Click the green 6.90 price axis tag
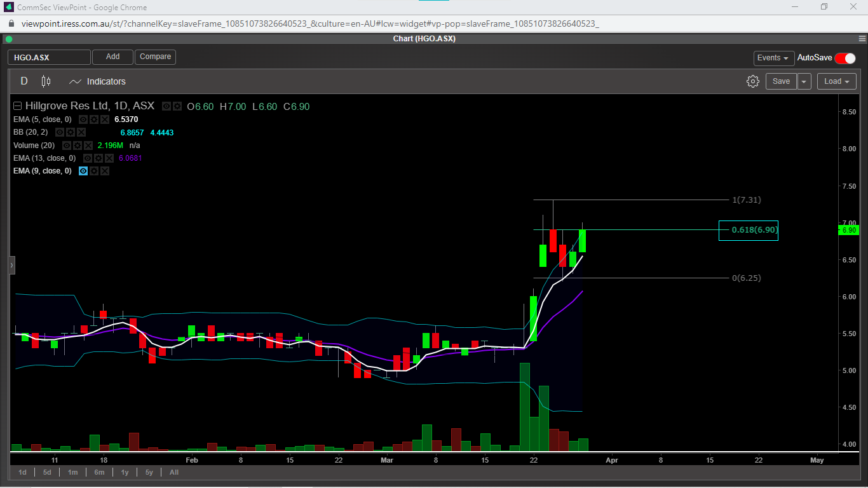868x488 pixels. (850, 230)
